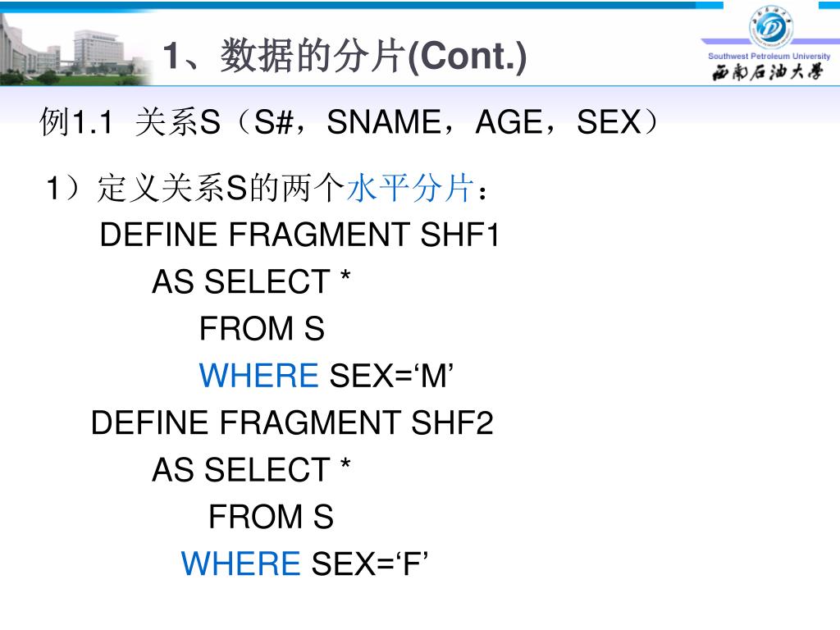840x630 pixels.
Task: Click 'DEFINE FRAGMENT SHF1' line
Action: (299, 235)
